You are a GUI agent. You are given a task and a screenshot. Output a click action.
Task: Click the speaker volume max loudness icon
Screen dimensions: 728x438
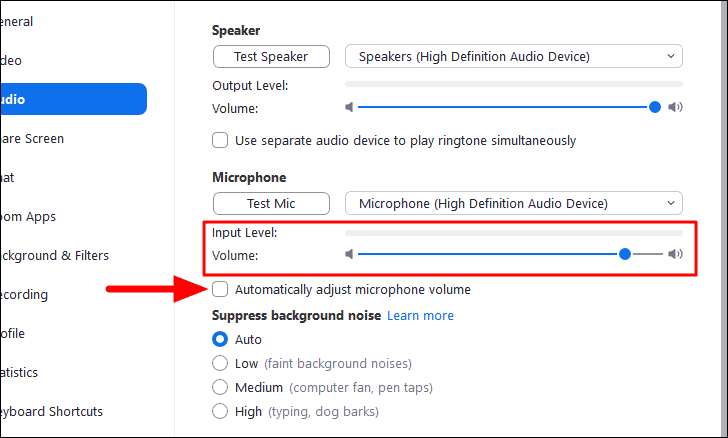point(675,107)
